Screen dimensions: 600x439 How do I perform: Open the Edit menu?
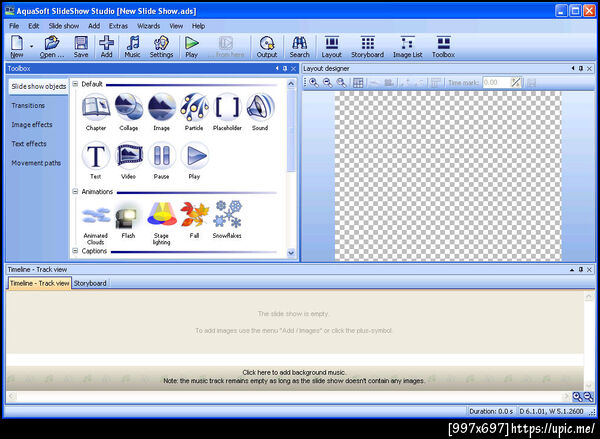pyautogui.click(x=34, y=26)
